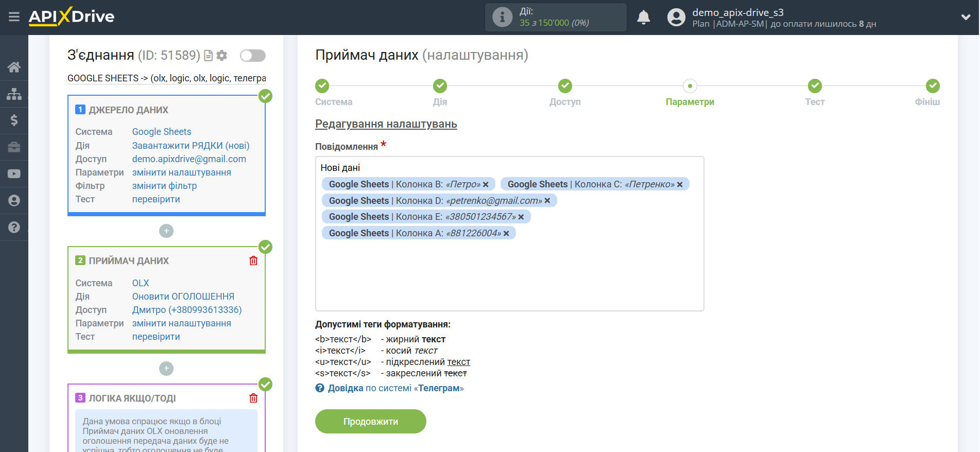The width and height of the screenshot is (980, 452).
Task: Select the Google Sheets Колонка D tag
Action: pos(439,201)
